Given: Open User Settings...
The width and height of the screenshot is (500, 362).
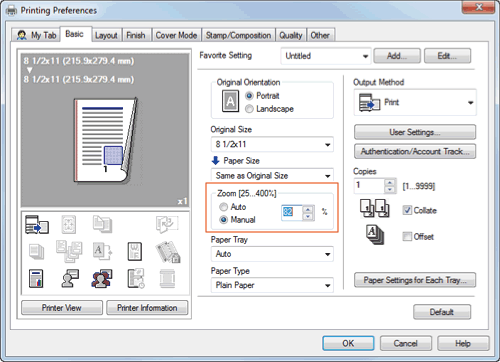Looking at the screenshot, I should tap(415, 132).
